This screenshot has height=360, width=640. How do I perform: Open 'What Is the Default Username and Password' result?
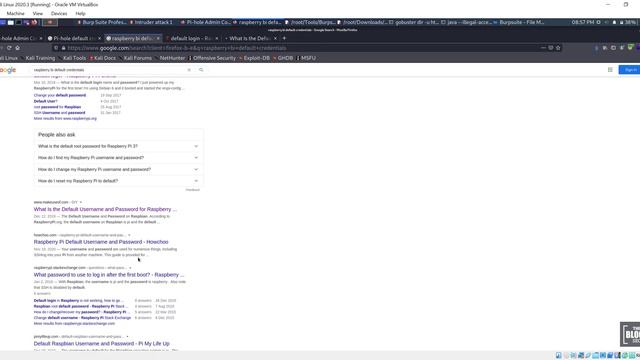[105, 209]
